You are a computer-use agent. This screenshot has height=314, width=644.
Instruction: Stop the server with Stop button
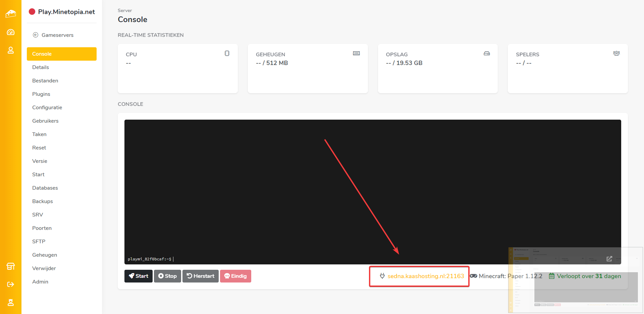pyautogui.click(x=167, y=276)
